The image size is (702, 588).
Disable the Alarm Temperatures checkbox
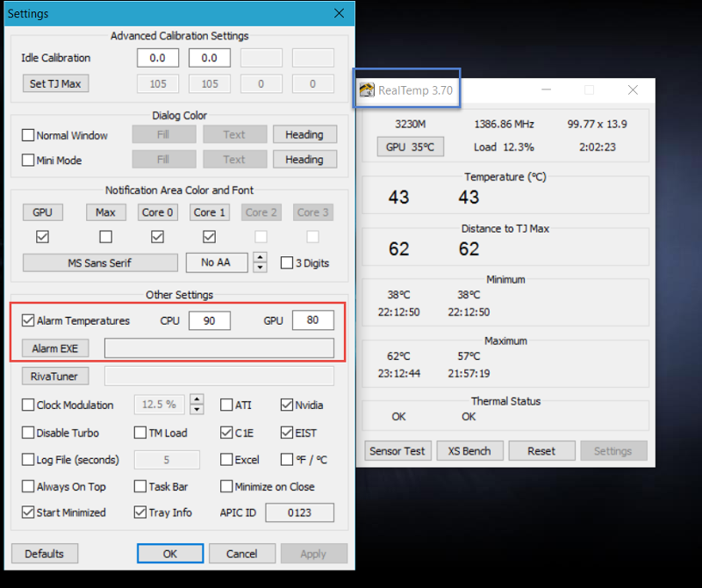tap(28, 320)
